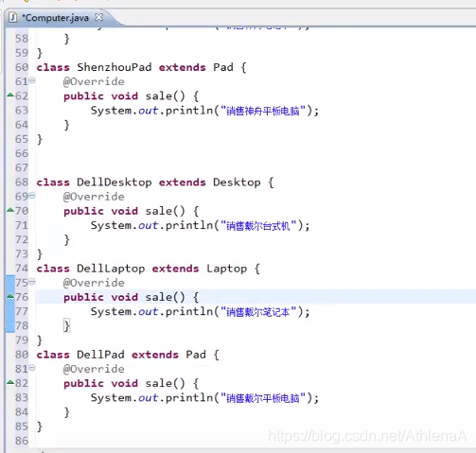Click line number 86 in gutter
The height and width of the screenshot is (453, 476).
(x=22, y=441)
